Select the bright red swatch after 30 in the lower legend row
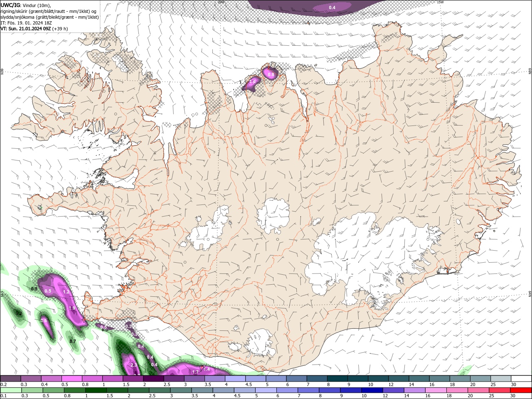The image size is (532, 399). pyautogui.click(x=520, y=390)
